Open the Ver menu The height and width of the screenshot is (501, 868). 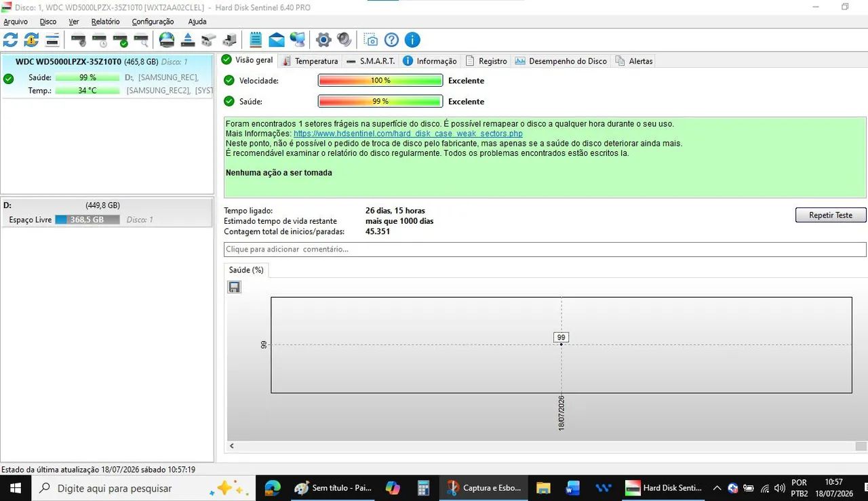click(x=74, y=22)
